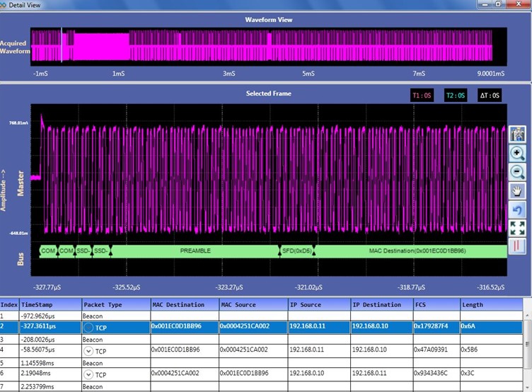Click the zoom out magnifier icon
Viewport: 532px width, 392px height.
tap(517, 171)
